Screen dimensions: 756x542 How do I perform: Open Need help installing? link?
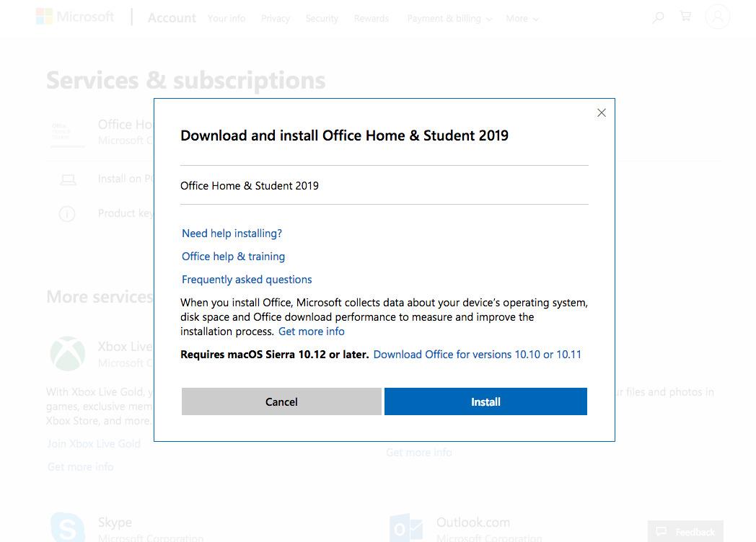tap(232, 234)
